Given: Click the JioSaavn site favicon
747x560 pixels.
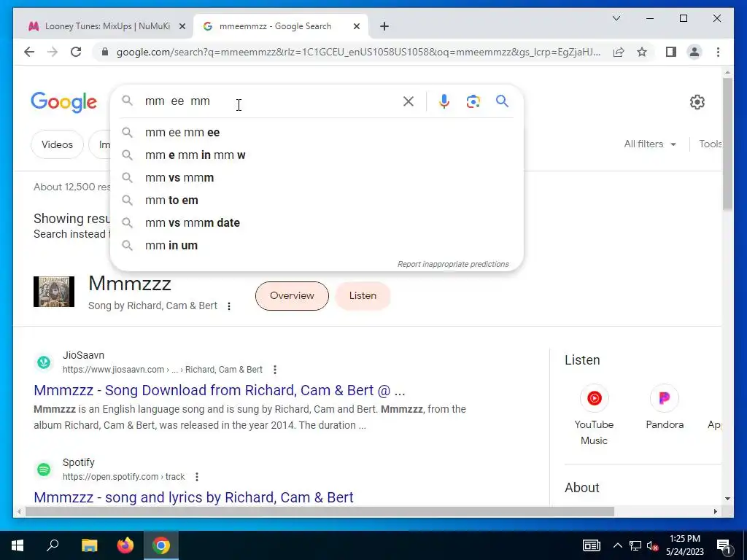Looking at the screenshot, I should click(x=44, y=362).
